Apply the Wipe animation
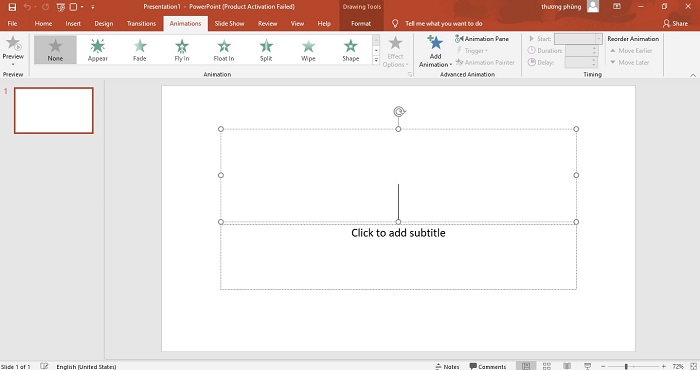This screenshot has height=370, width=700. [308, 50]
